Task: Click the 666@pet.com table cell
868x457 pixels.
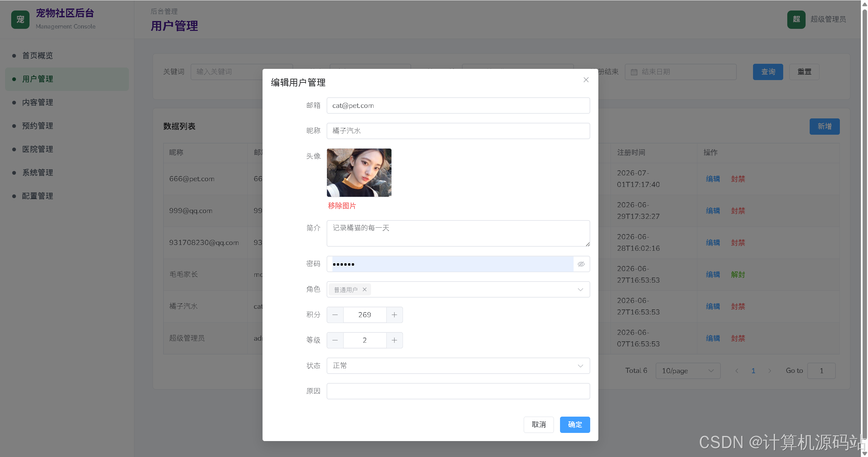Action: coord(206,179)
